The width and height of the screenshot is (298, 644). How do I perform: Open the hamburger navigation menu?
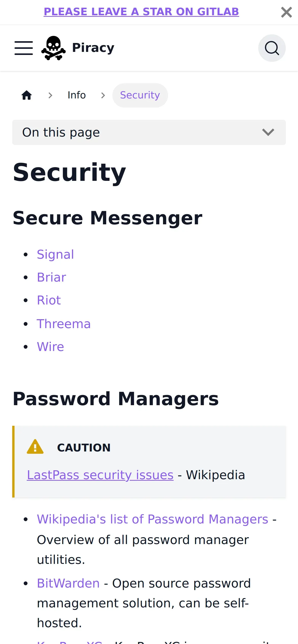click(x=24, y=48)
